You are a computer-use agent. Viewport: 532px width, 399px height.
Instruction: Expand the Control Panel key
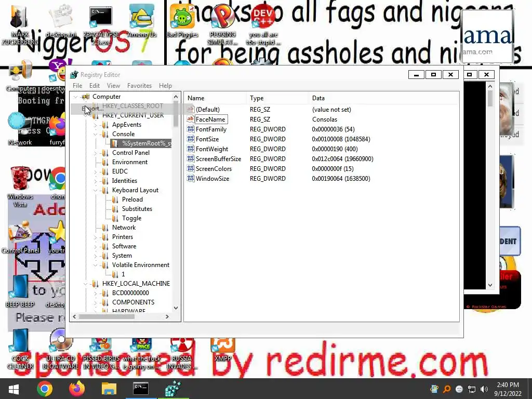pyautogui.click(x=96, y=153)
